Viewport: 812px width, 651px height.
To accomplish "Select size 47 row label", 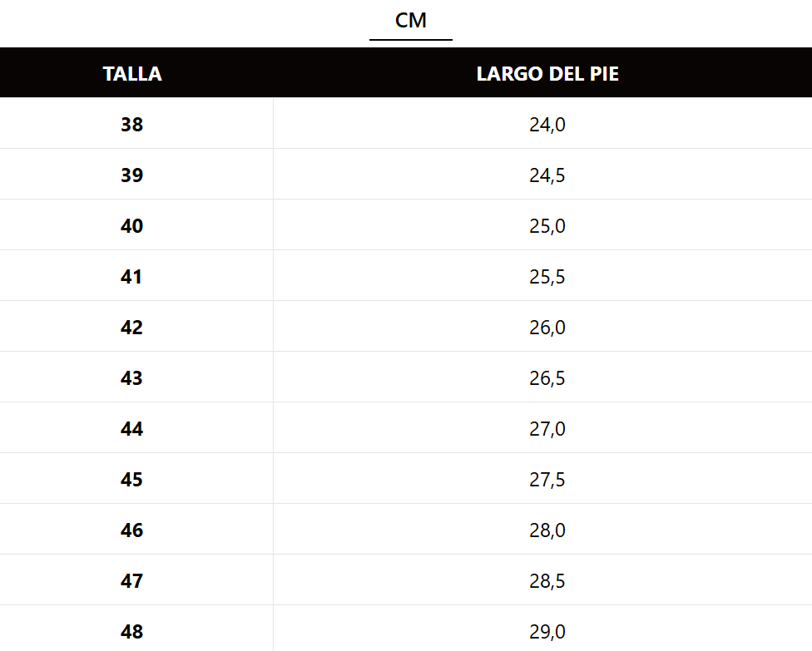I will (131, 581).
